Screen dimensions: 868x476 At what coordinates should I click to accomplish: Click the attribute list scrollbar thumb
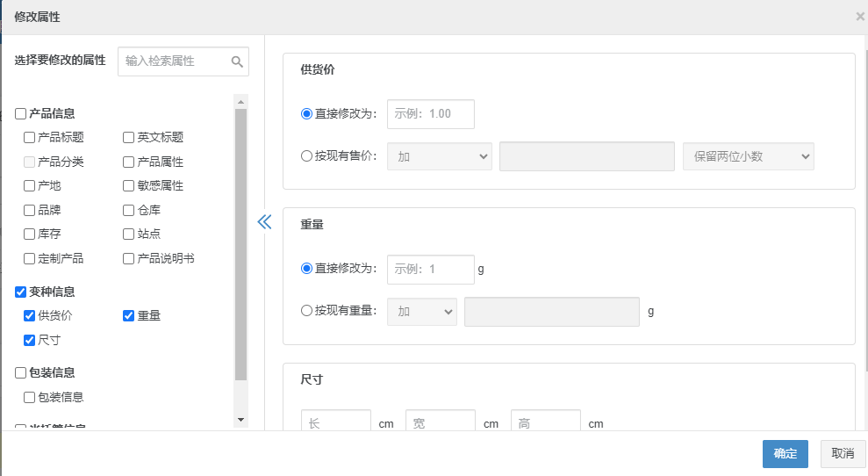[241, 246]
